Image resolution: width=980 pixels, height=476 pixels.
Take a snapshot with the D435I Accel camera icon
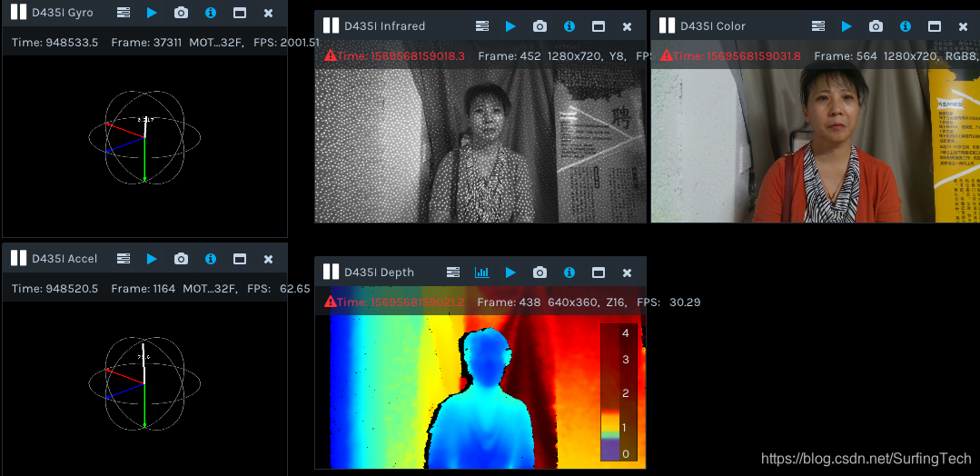tap(182, 258)
